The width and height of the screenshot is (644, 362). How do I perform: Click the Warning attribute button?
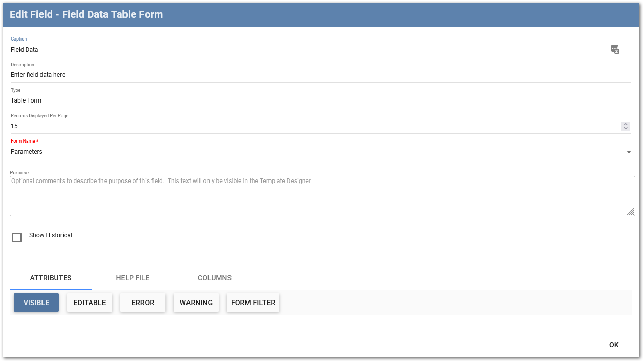coord(196,303)
